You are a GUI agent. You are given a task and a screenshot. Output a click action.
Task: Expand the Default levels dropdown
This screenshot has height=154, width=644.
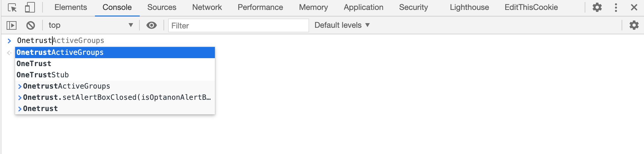(342, 25)
